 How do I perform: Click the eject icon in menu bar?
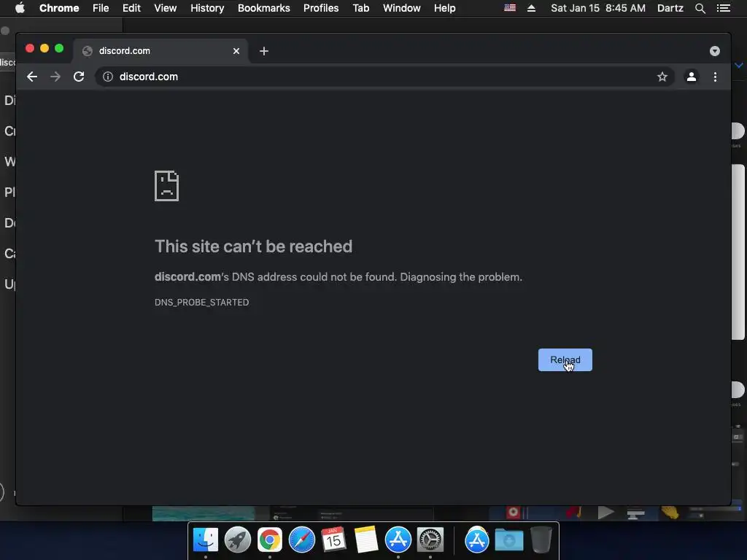point(531,8)
